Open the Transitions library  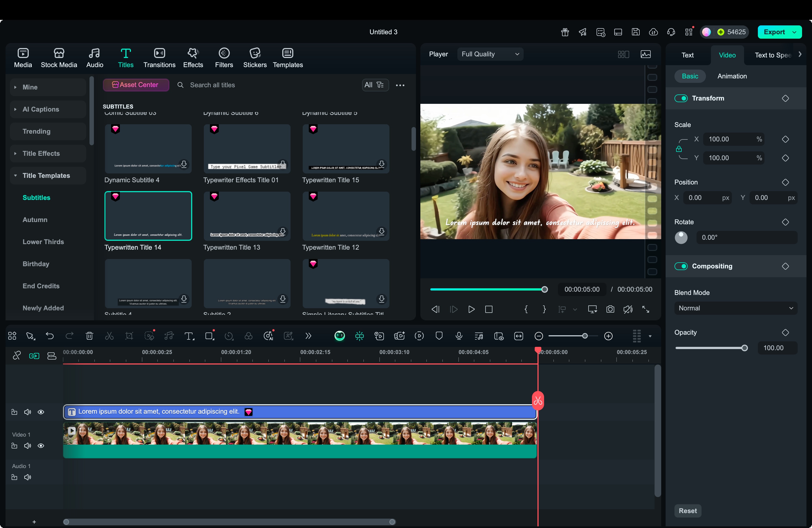159,58
